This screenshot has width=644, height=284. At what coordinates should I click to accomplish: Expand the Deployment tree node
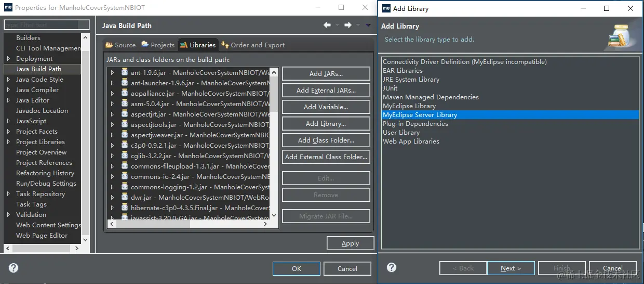[8, 59]
